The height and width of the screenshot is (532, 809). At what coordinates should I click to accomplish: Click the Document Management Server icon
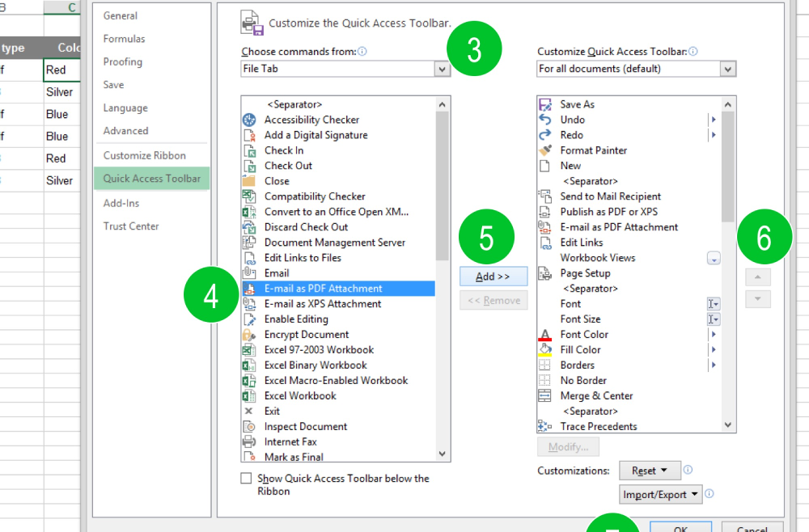[249, 243]
